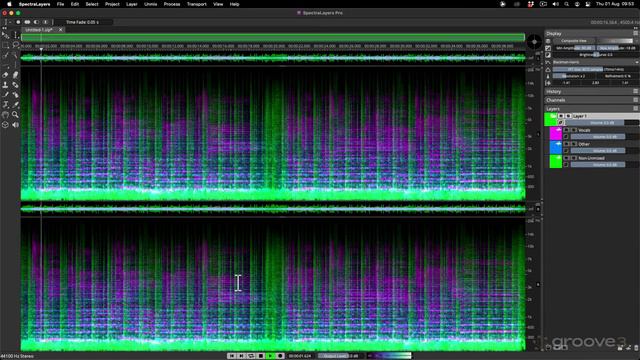Select the clone stamp tool
Image resolution: width=640 pixels, height=360 pixels.
[x=5, y=85]
